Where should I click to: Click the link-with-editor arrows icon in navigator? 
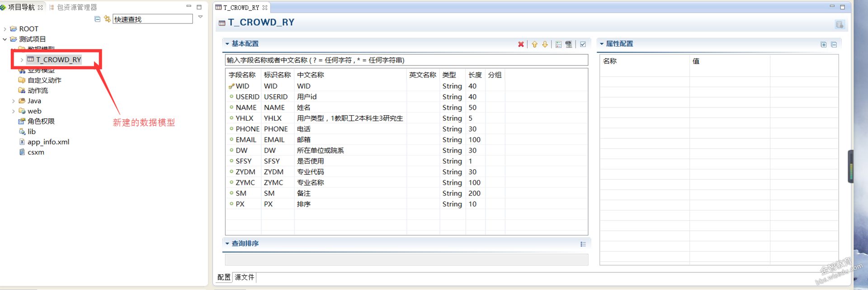107,19
